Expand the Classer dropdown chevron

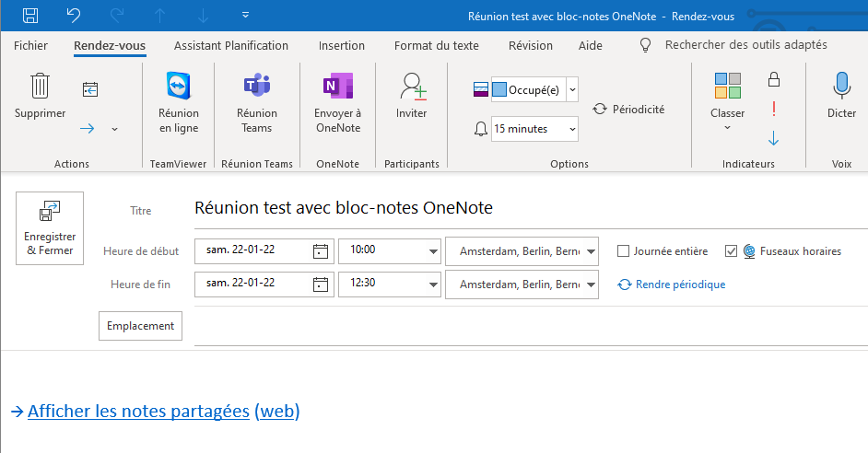point(727,128)
